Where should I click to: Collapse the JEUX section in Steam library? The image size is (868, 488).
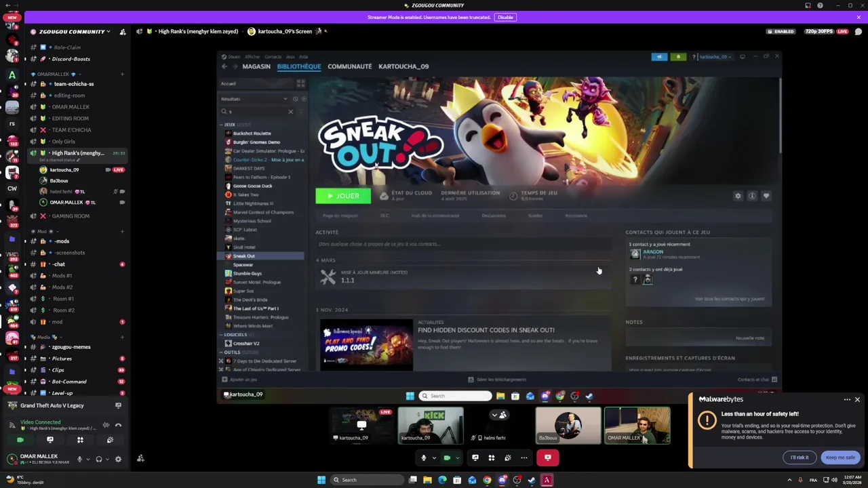point(221,125)
